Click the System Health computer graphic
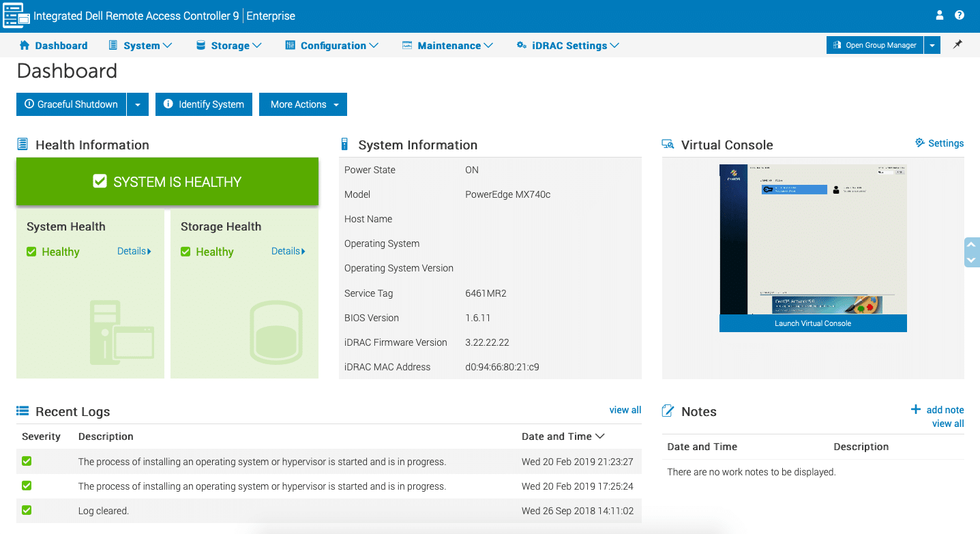 [122, 332]
